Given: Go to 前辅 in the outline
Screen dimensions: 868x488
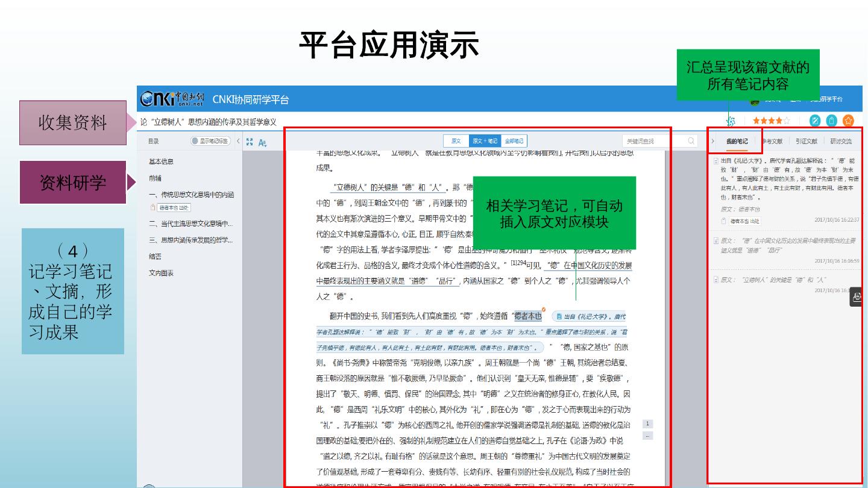Looking at the screenshot, I should pyautogui.click(x=155, y=178).
